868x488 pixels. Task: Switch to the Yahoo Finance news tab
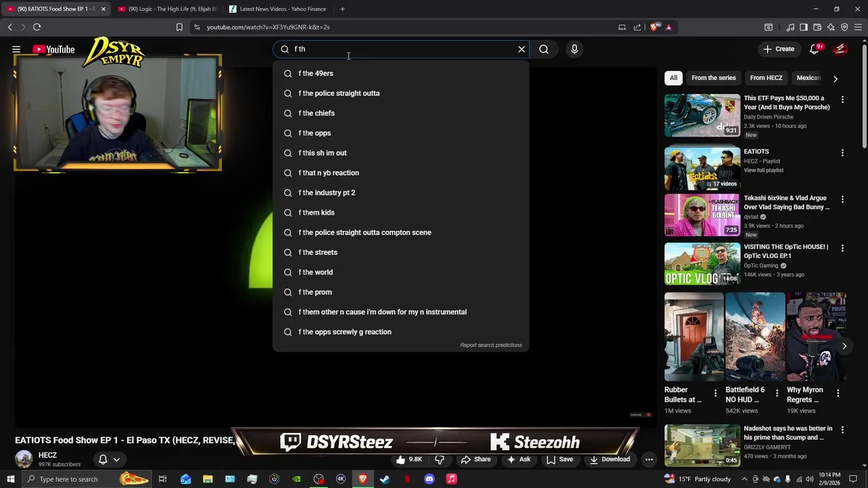coord(279,9)
